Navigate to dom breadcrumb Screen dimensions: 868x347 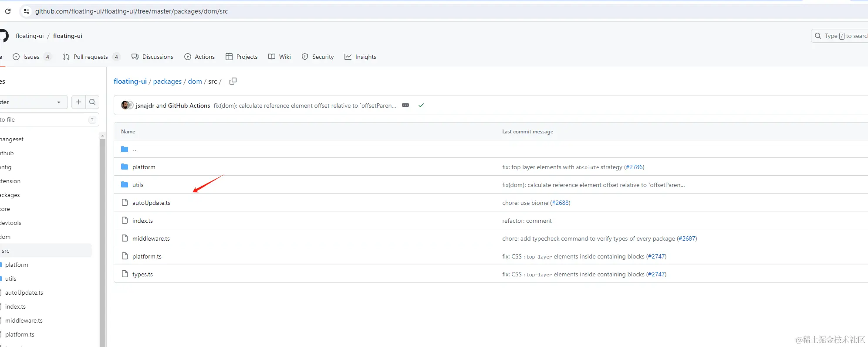pyautogui.click(x=195, y=81)
